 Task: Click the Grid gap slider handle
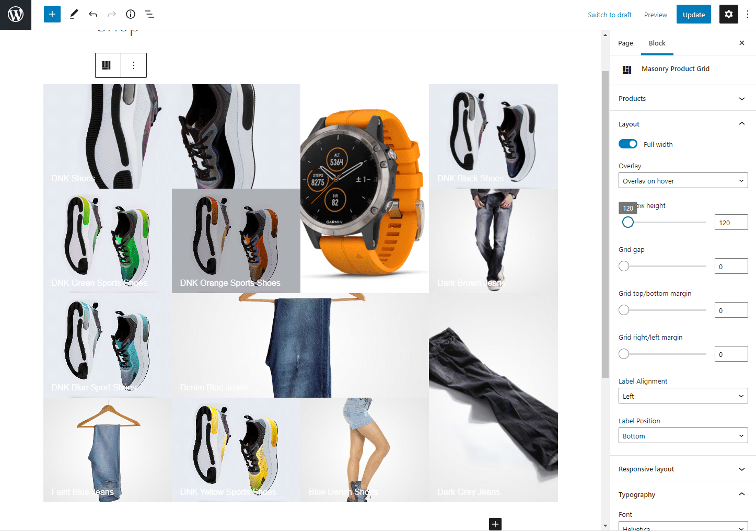(624, 266)
